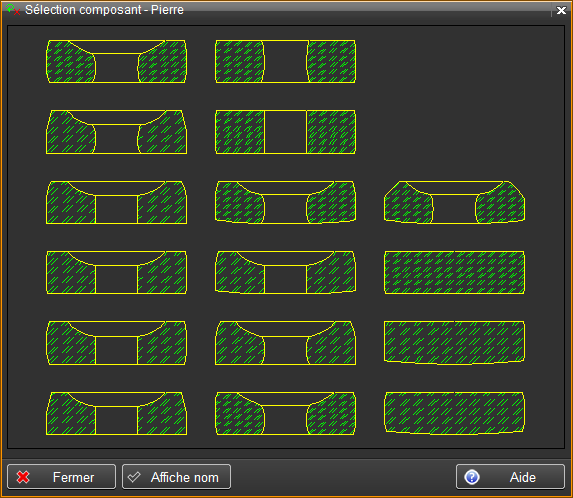The width and height of the screenshot is (573, 498).
Task: Pick fourth-row middle profile with curved bottom
Action: [x=285, y=272]
